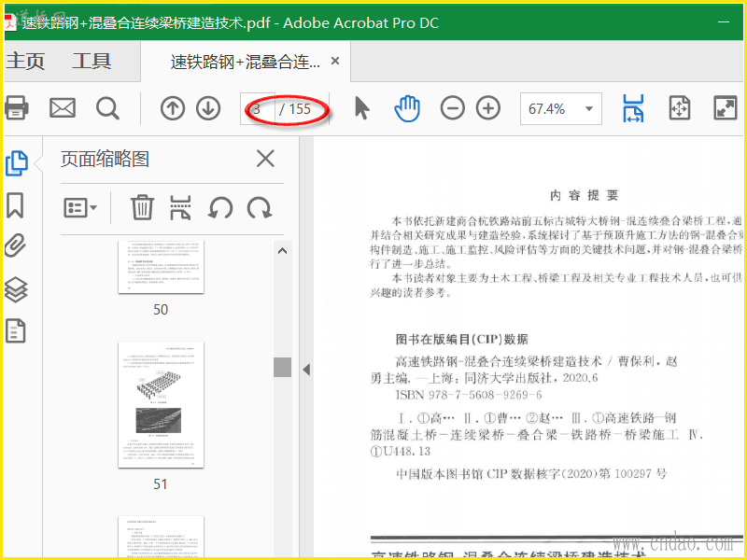Zoom in with the plus button
The width and height of the screenshot is (747, 560).
(x=488, y=108)
